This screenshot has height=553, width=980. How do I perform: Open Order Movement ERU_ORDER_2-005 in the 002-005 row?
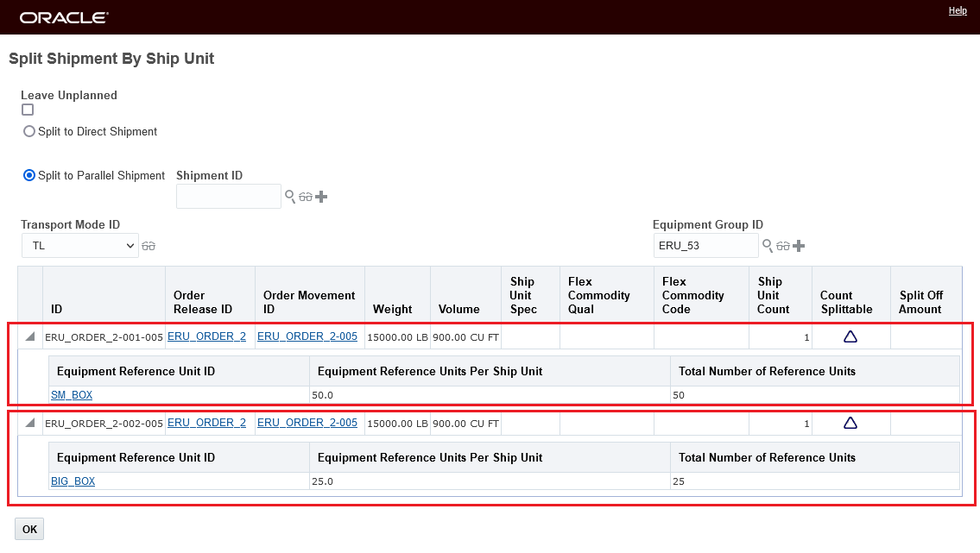click(307, 423)
